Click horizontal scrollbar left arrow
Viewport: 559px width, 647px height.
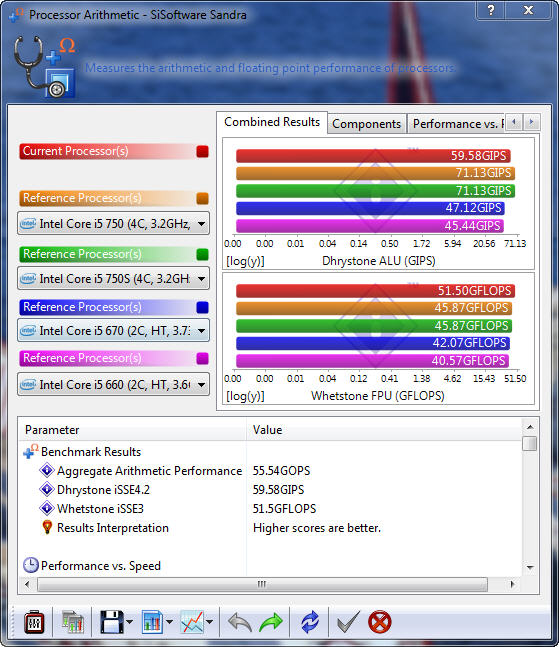click(27, 584)
